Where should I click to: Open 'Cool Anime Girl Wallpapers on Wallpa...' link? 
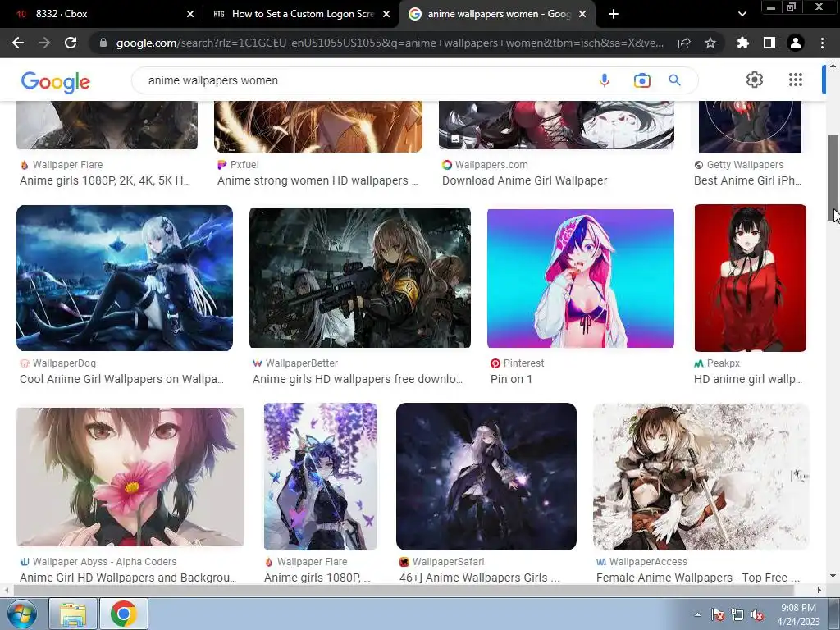121,379
